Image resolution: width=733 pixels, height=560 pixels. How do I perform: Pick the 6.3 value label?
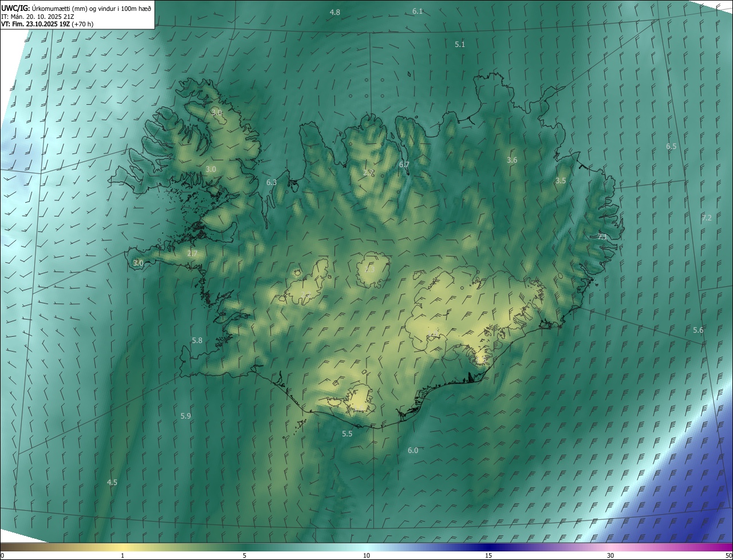click(x=271, y=182)
